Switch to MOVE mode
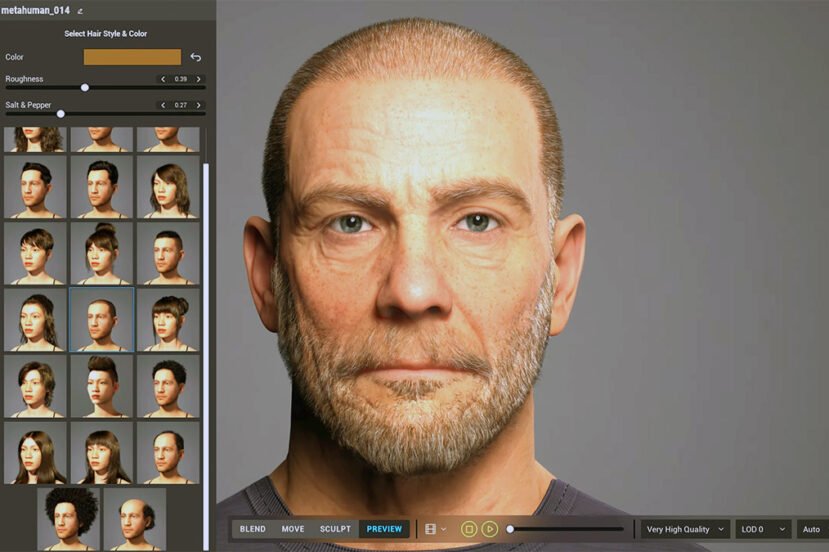Image resolution: width=829 pixels, height=552 pixels. (293, 529)
